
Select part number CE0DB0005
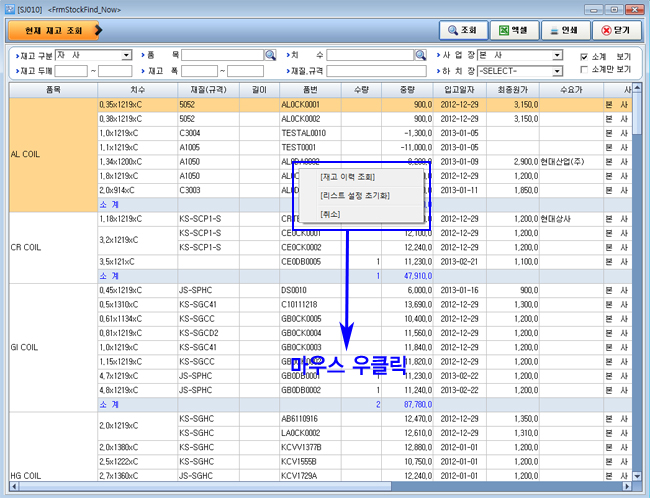pos(310,262)
